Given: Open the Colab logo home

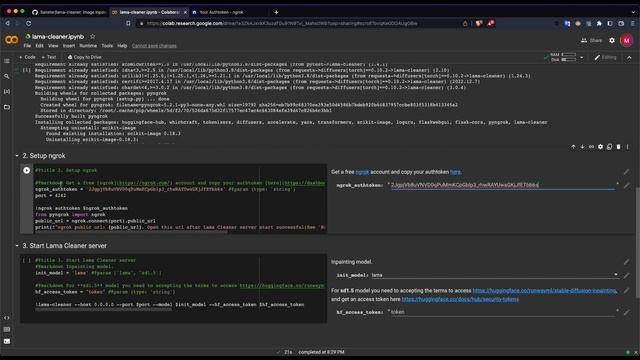Looking at the screenshot, I should (x=11, y=40).
